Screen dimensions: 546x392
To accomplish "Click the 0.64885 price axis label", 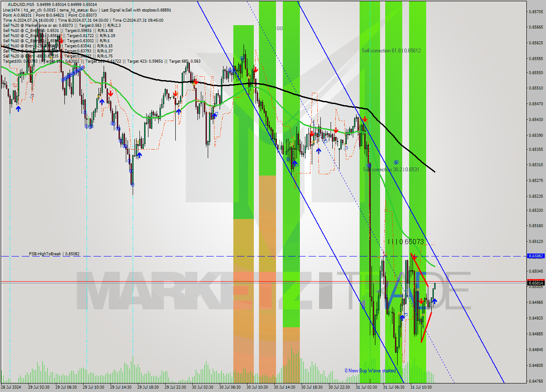I will [536, 334].
